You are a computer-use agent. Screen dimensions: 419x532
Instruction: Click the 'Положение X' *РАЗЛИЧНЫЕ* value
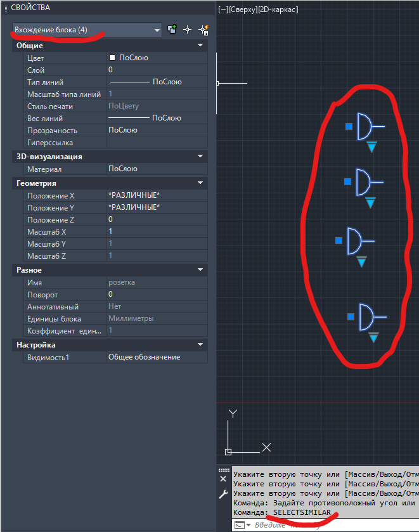tap(157, 195)
